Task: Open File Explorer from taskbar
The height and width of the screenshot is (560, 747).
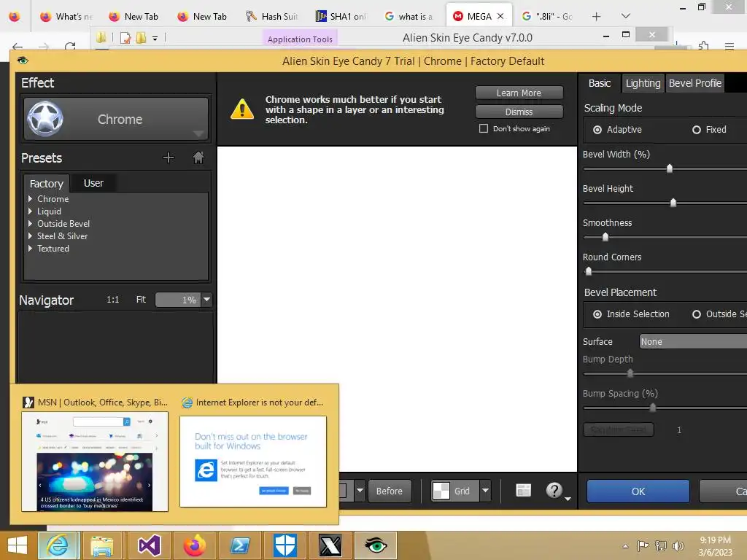Action: point(102,545)
